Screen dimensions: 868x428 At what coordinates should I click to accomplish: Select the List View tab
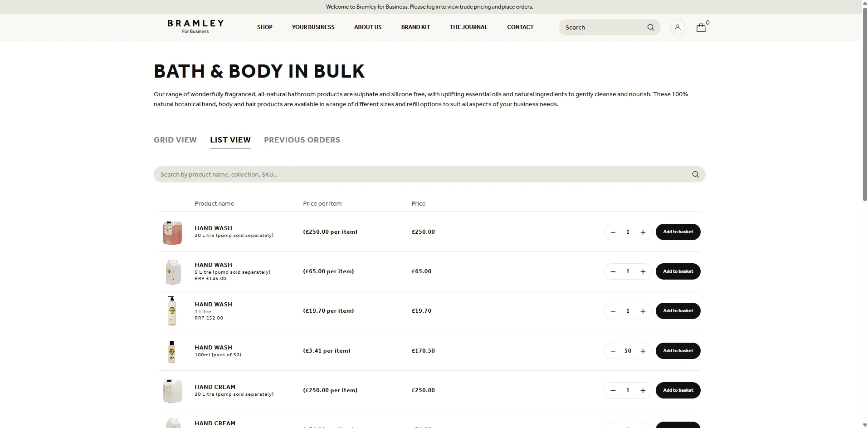pos(230,140)
